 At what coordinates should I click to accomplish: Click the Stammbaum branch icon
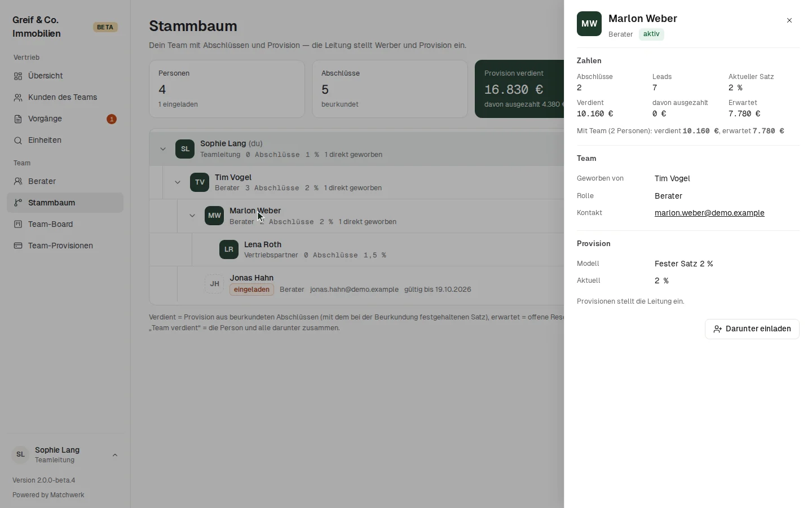pyautogui.click(x=18, y=203)
